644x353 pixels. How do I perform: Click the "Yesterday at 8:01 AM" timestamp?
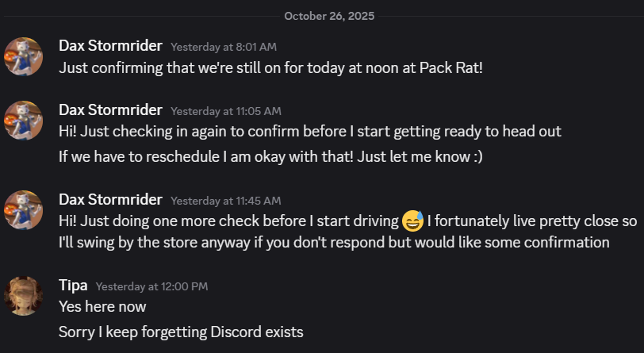tap(224, 47)
